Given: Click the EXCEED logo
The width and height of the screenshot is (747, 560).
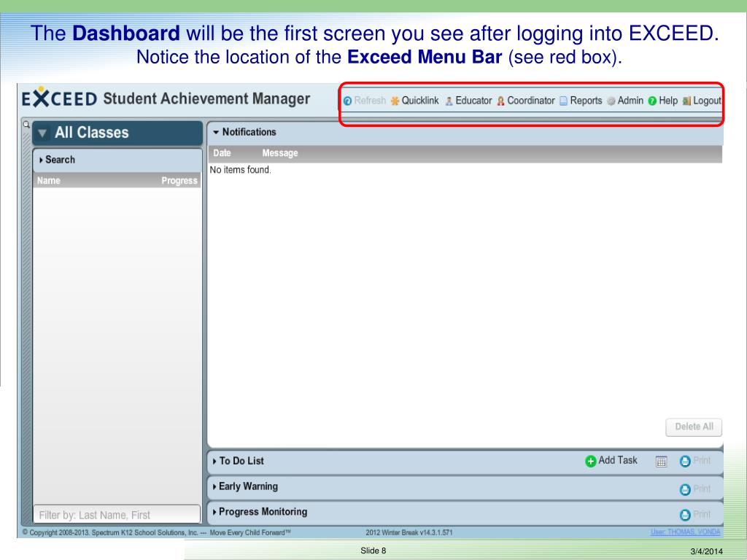Looking at the screenshot, I should click(x=60, y=98).
